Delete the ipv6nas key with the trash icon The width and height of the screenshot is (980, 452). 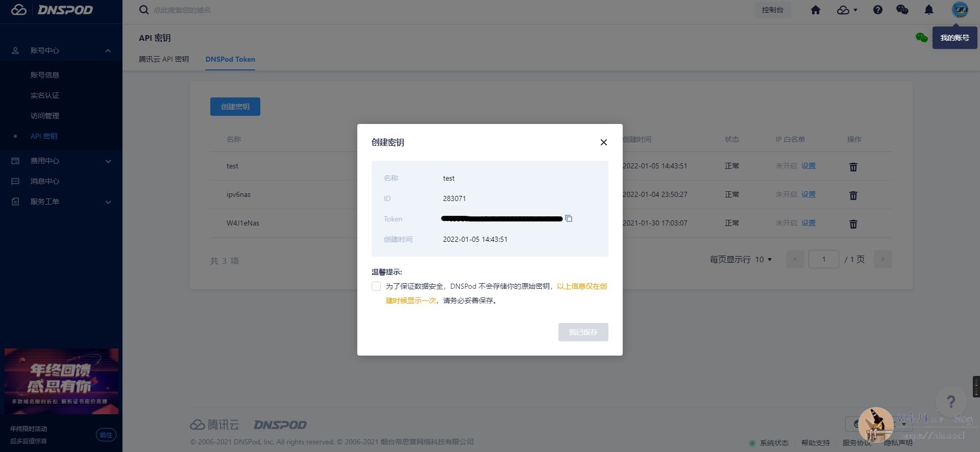point(853,195)
